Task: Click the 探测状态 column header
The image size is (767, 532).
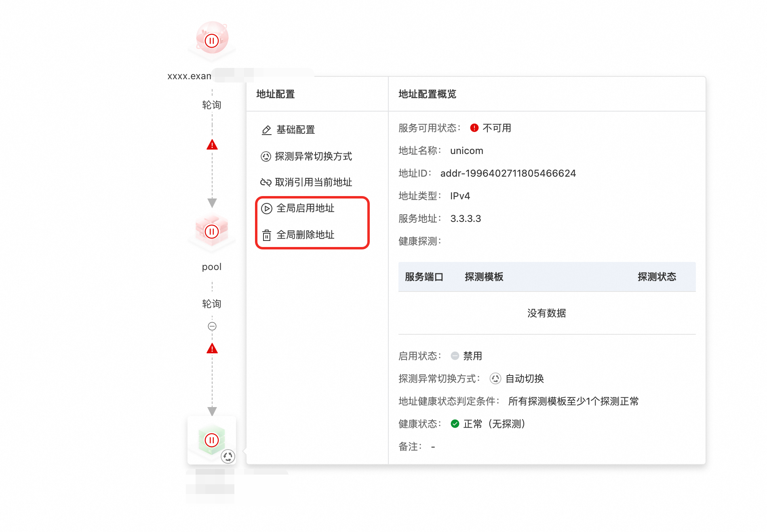Action: click(x=657, y=277)
